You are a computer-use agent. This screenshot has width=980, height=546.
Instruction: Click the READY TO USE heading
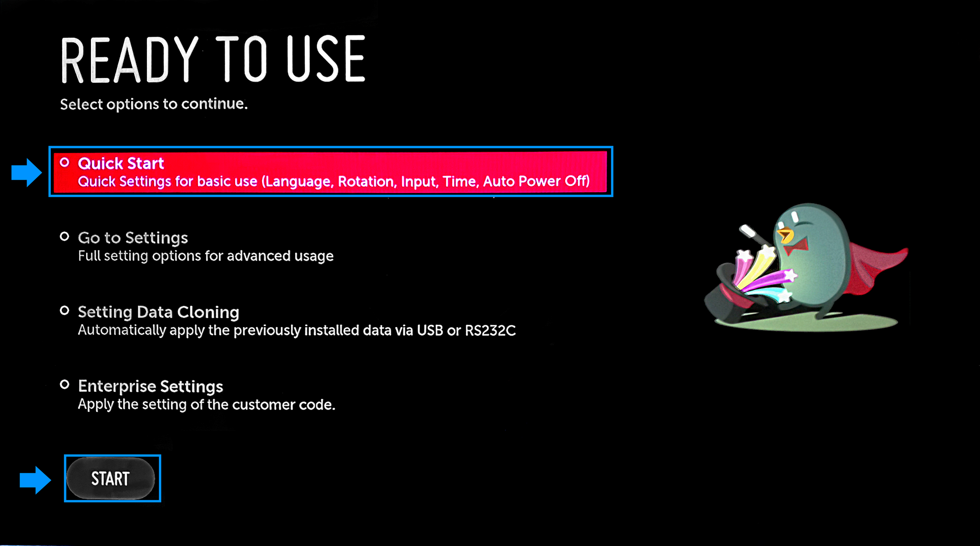point(213,59)
